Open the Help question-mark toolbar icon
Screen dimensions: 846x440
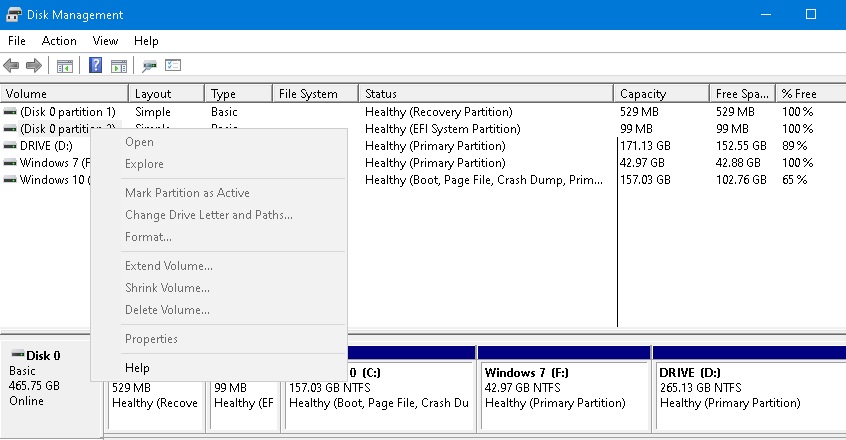(95, 65)
